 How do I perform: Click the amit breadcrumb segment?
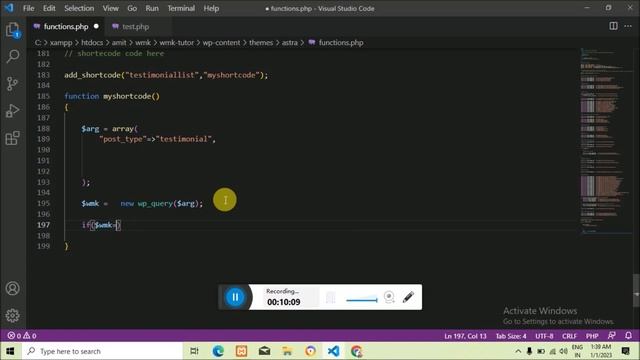(119, 42)
